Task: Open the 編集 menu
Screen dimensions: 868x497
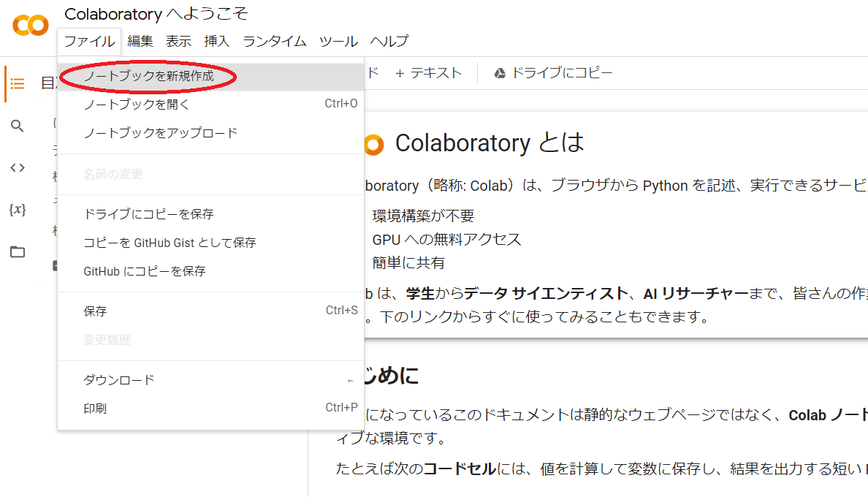Action: 140,42
